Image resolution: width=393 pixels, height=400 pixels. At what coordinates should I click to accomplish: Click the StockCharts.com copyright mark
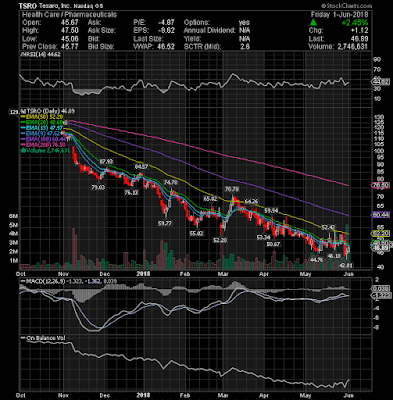(x=346, y=6)
